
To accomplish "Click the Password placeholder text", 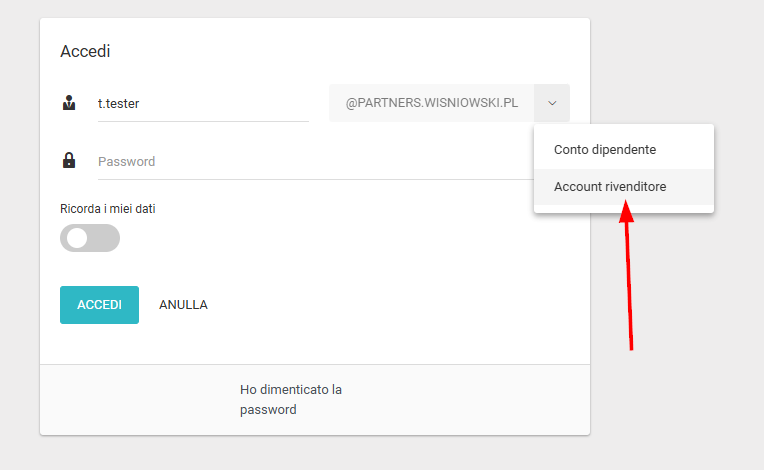I will [x=126, y=161].
